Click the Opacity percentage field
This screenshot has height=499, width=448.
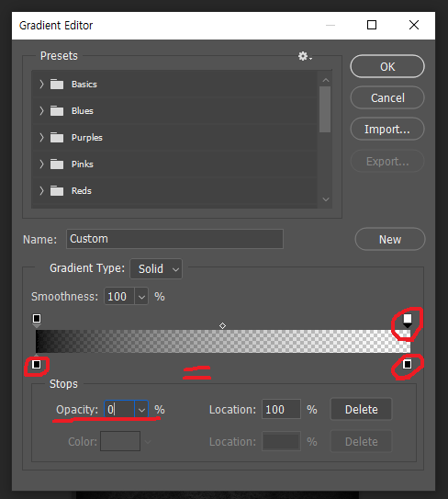pos(119,409)
